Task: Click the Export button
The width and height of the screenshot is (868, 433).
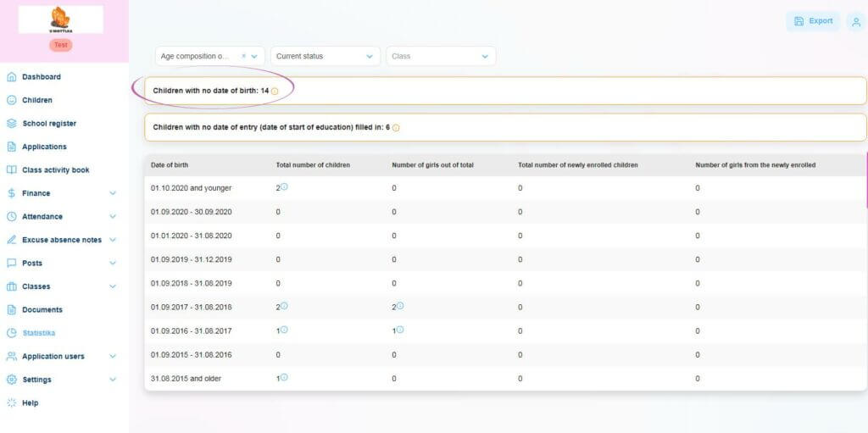Action: (813, 21)
